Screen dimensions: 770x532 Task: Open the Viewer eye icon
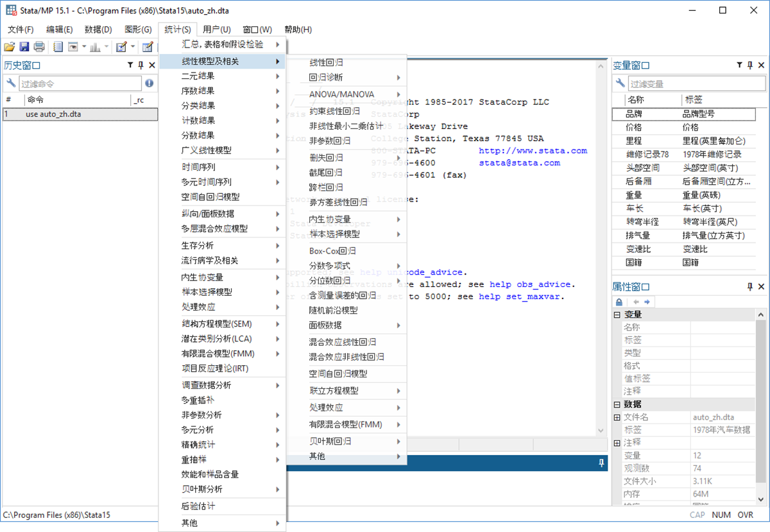pos(73,47)
